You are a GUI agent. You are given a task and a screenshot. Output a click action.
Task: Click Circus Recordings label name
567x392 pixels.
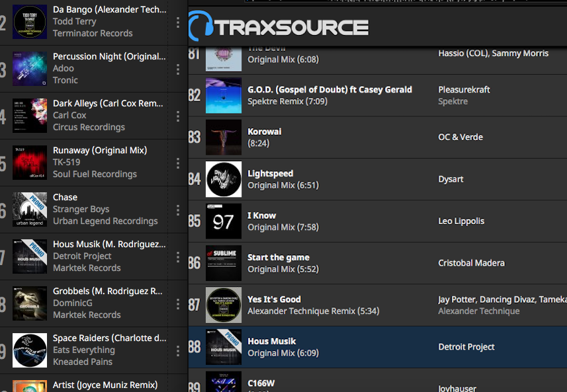(x=89, y=127)
